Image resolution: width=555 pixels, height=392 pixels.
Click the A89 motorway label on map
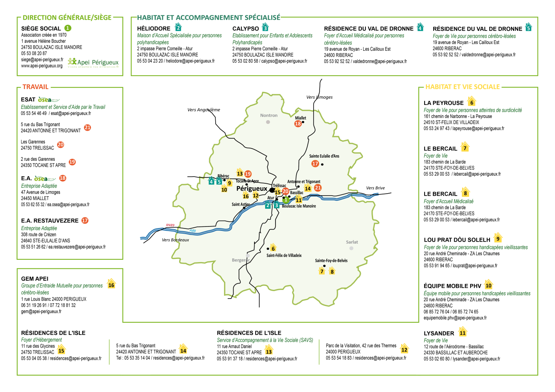click(193, 230)
